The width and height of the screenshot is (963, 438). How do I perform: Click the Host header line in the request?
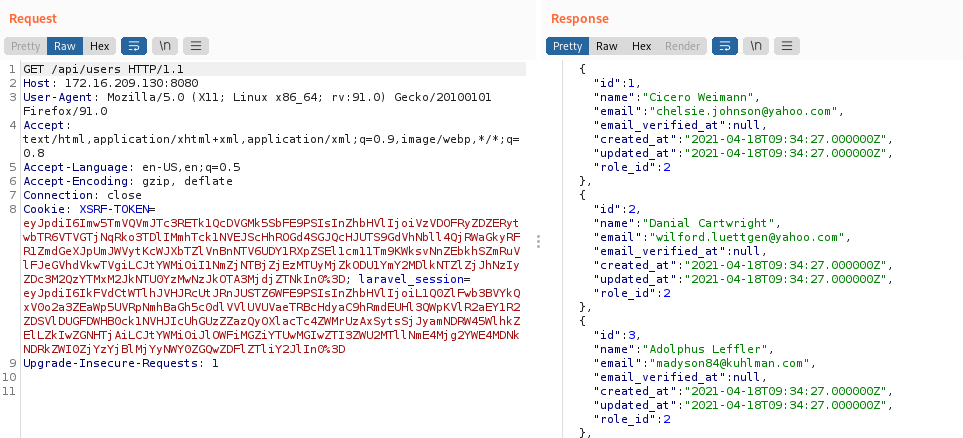click(x=96, y=82)
